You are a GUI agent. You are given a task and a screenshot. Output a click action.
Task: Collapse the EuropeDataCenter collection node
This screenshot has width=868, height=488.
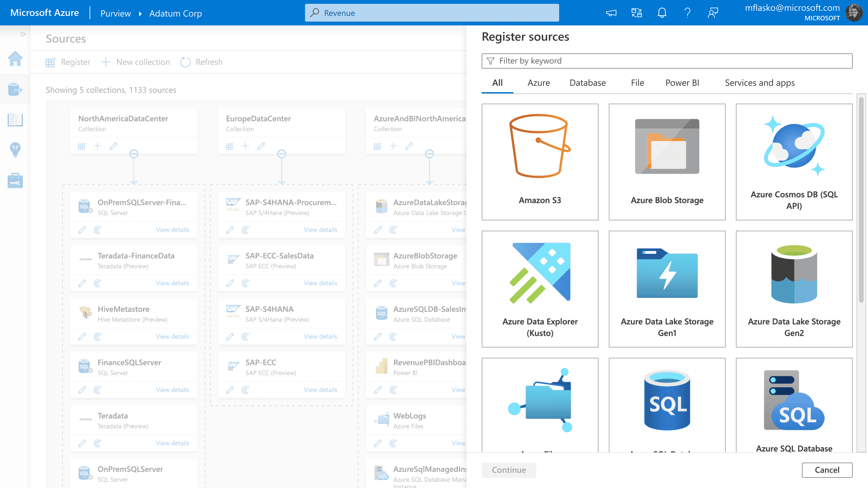tap(282, 154)
